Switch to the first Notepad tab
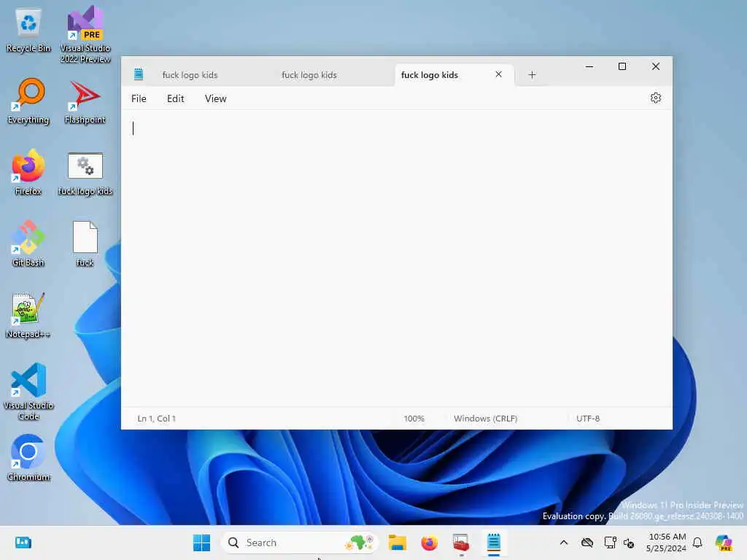The image size is (747, 560). pos(190,75)
